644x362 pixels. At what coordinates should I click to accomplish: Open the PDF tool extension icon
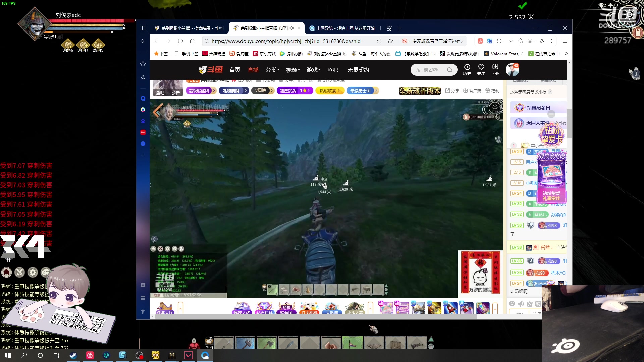(x=480, y=41)
